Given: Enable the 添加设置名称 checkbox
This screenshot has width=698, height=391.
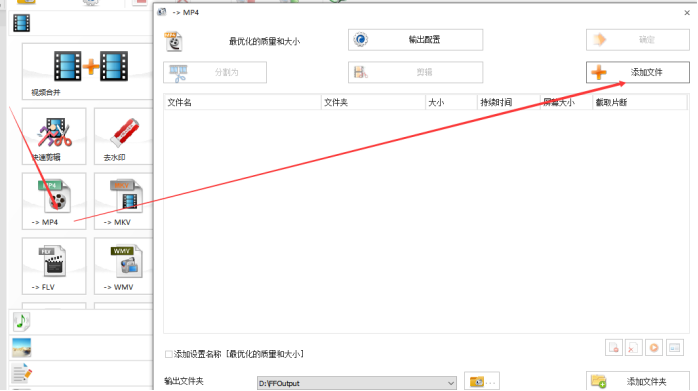Looking at the screenshot, I should point(169,354).
